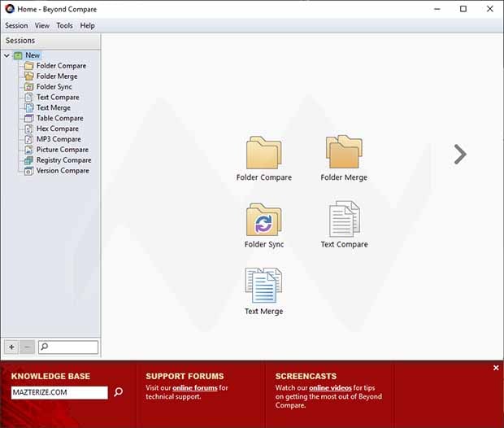Open the Folder Compare large home icon
Image resolution: width=504 pixels, height=428 pixels.
[264, 153]
